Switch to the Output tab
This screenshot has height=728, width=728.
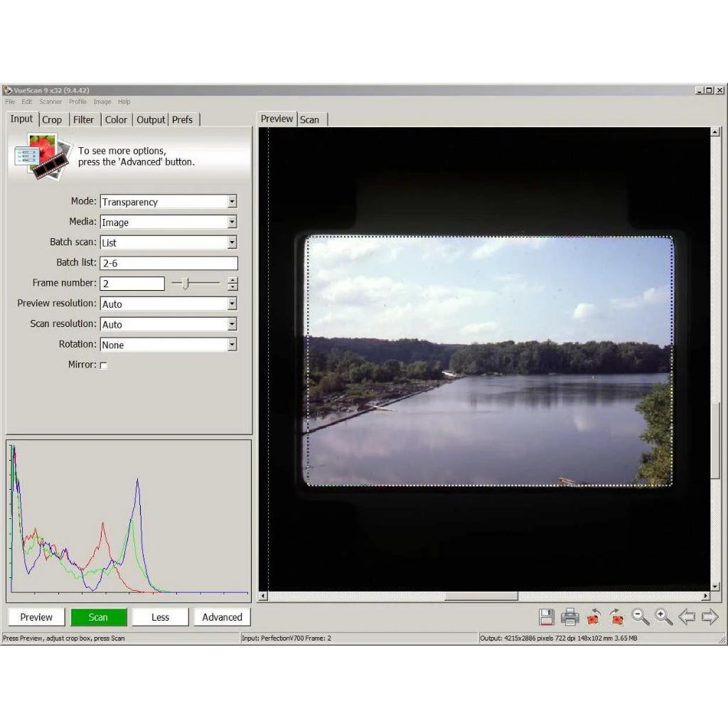click(x=151, y=119)
